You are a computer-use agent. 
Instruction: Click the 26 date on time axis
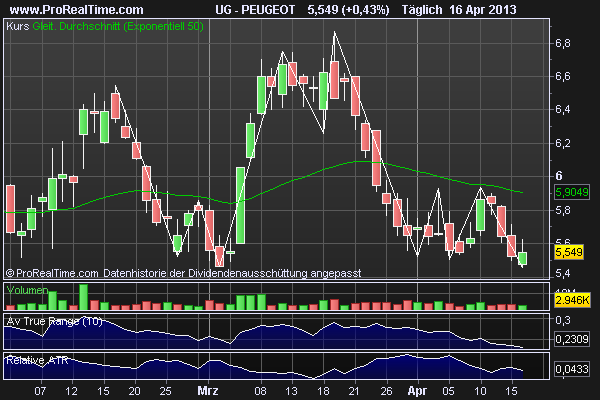click(x=386, y=391)
